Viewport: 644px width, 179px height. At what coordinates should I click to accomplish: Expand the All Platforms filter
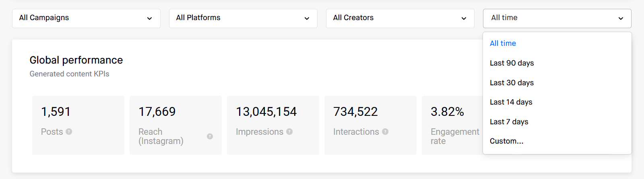(243, 18)
